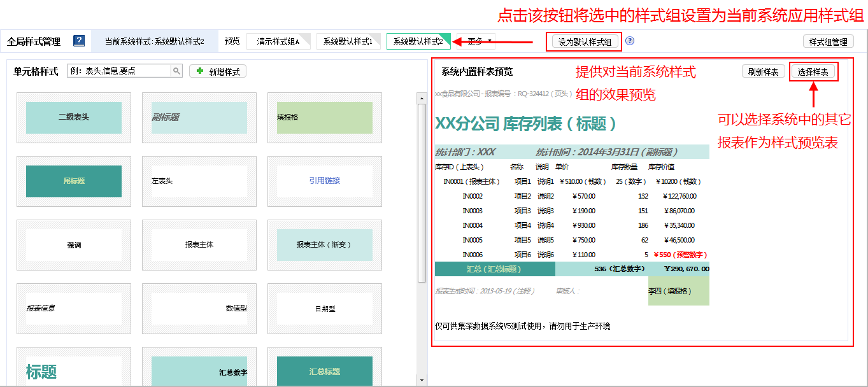Image resolution: width=868 pixels, height=387 pixels.
Task: Select the 副标题 cell style thumbnail
Action: pos(199,117)
